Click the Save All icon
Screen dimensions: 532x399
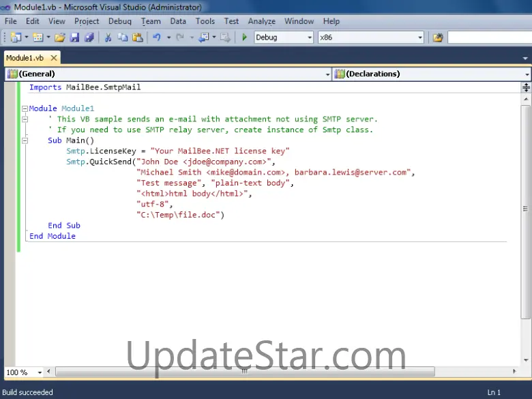[x=89, y=38]
